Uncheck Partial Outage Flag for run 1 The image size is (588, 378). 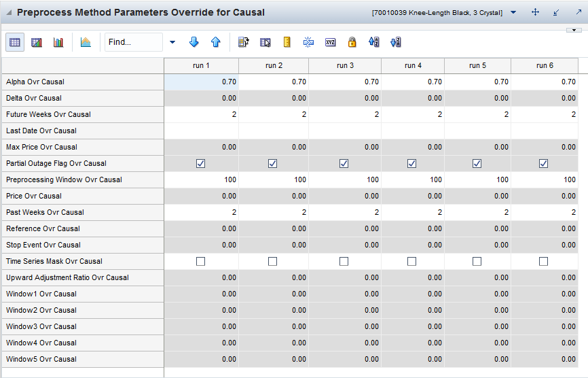click(200, 163)
